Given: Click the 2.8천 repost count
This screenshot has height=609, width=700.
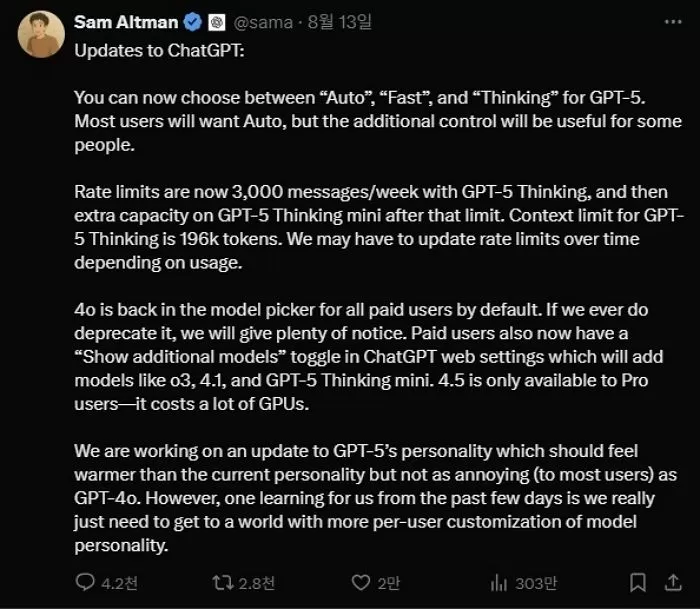Looking at the screenshot, I should (x=257, y=583).
